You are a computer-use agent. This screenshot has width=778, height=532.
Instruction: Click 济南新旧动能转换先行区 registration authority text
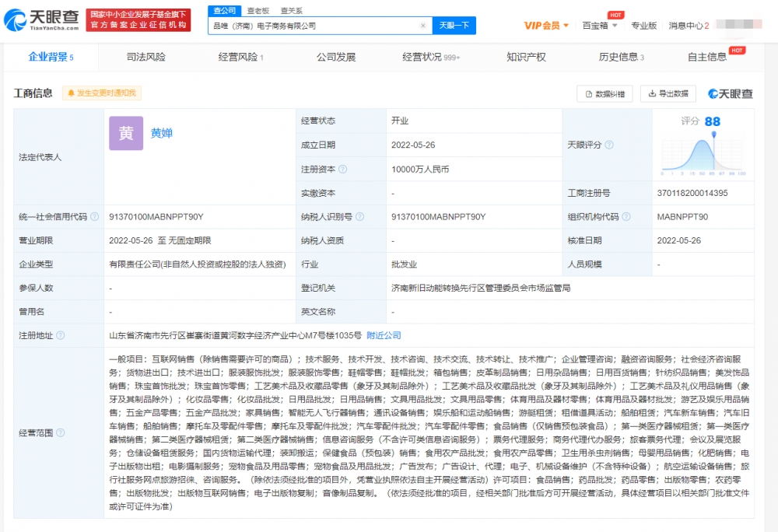(x=480, y=288)
